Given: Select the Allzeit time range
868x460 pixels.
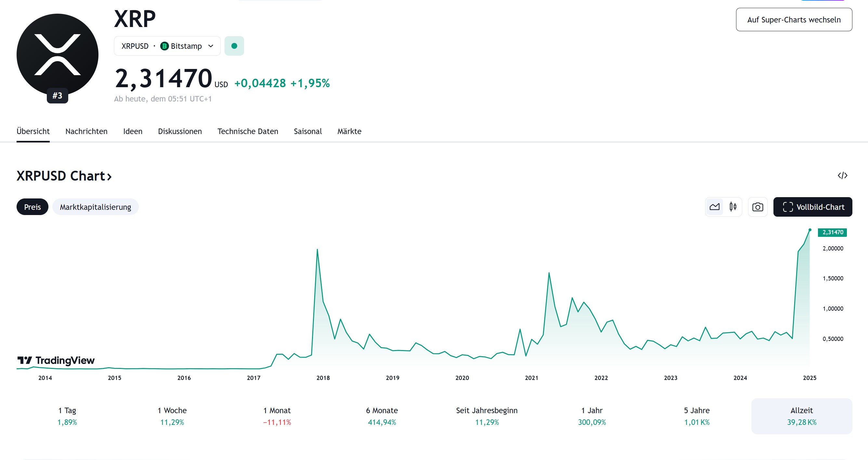Looking at the screenshot, I should [802, 416].
